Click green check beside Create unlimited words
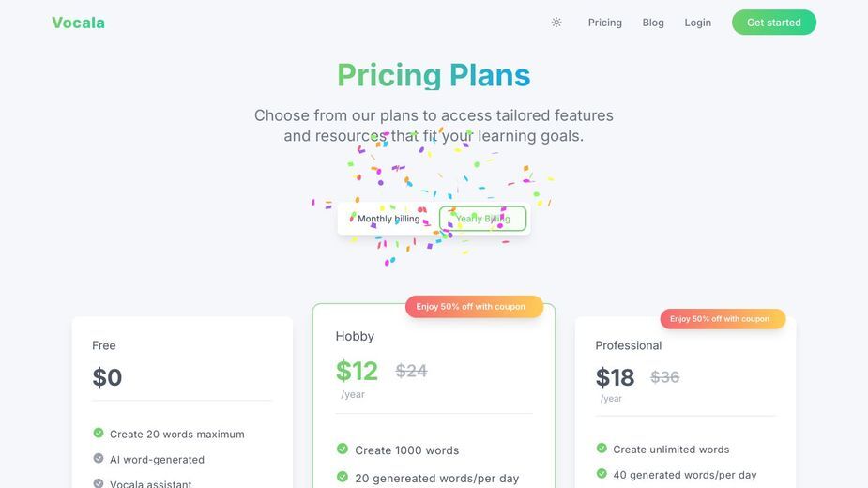 tap(602, 449)
